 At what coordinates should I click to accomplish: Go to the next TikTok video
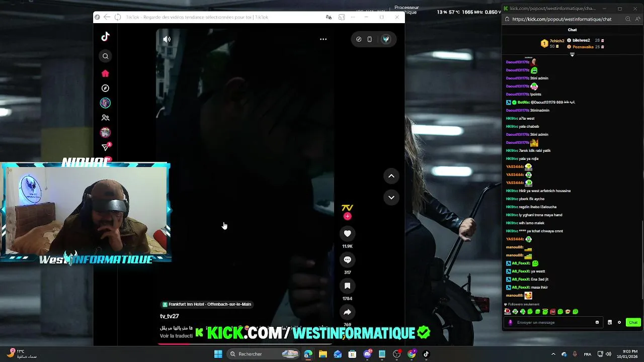tap(391, 198)
